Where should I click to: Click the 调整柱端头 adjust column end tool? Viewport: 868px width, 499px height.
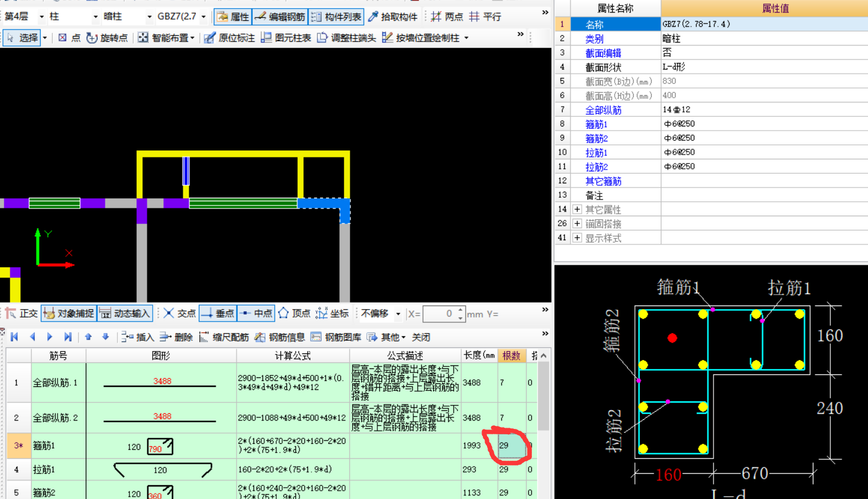click(347, 38)
